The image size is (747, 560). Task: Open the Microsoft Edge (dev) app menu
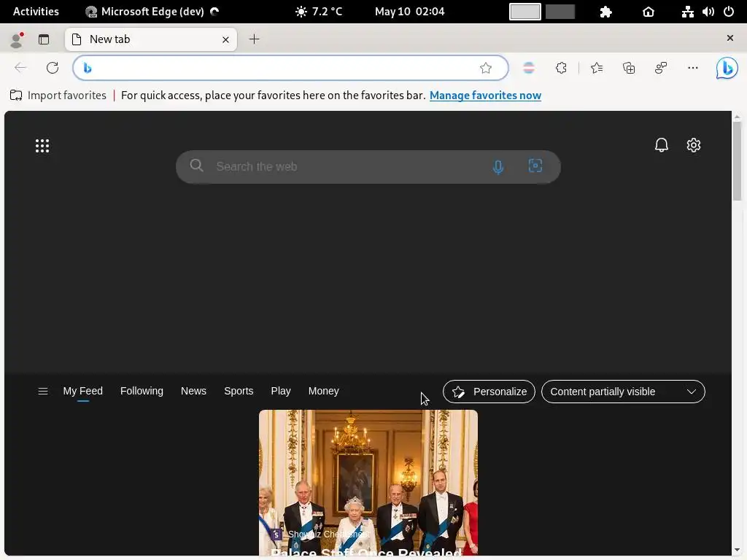coord(152,12)
